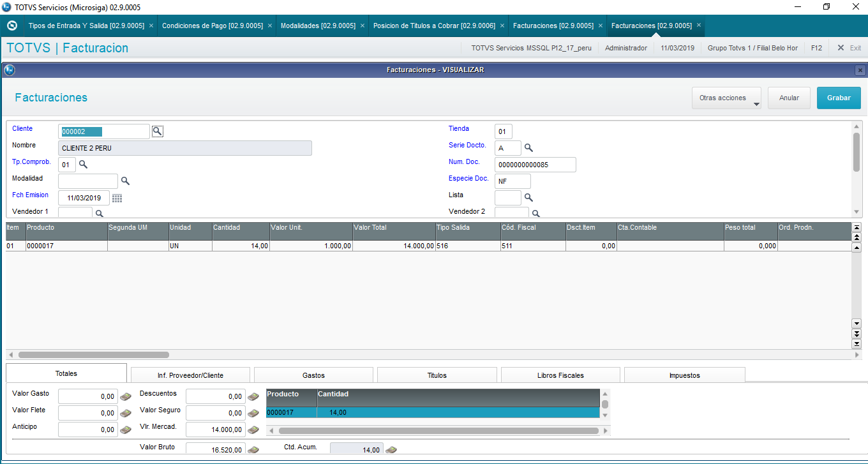Open the Fch Emision calendar picker
This screenshot has height=464, width=868.
coord(117,198)
